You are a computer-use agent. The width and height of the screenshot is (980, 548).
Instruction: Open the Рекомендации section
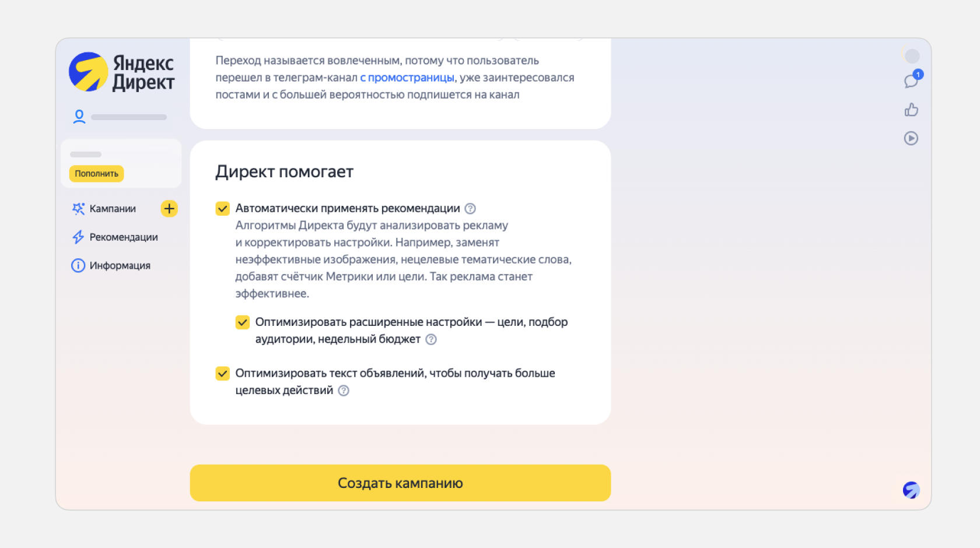click(x=123, y=237)
